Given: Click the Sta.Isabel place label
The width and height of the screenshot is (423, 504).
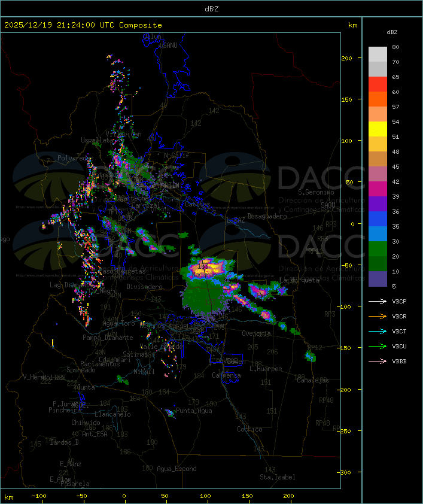Looking at the screenshot, I should (x=278, y=477).
